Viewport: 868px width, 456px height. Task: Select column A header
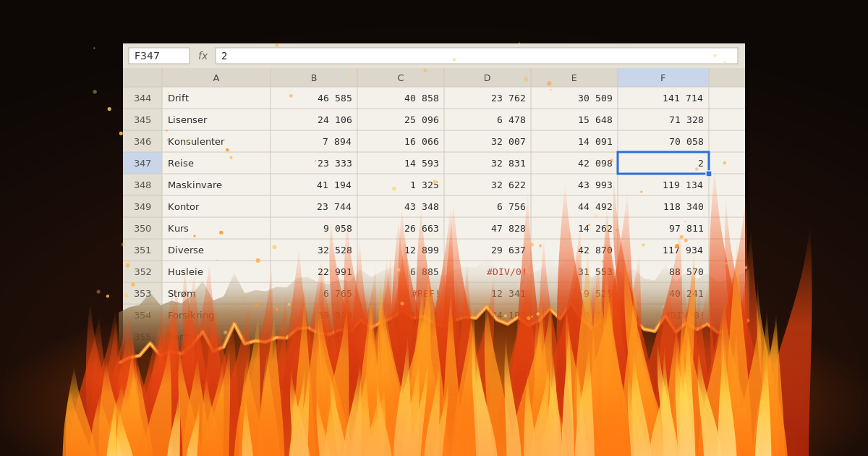[x=216, y=77]
